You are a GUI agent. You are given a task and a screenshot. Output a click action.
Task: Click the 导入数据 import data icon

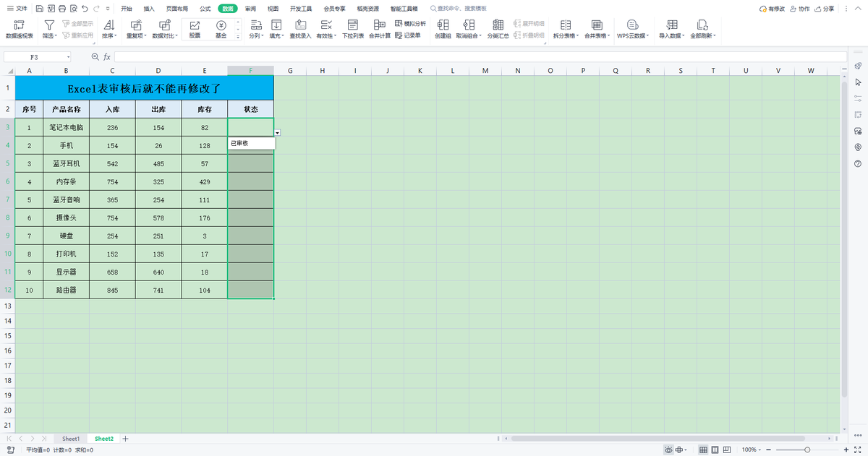[x=672, y=25]
